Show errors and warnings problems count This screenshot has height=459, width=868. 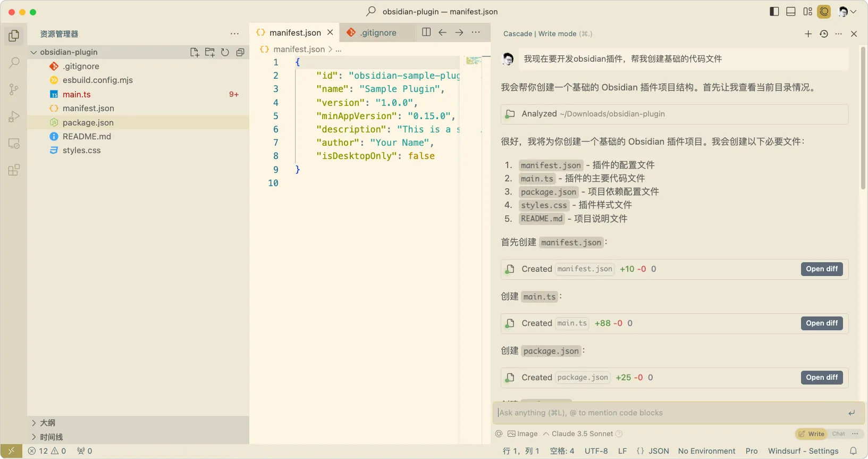47,451
